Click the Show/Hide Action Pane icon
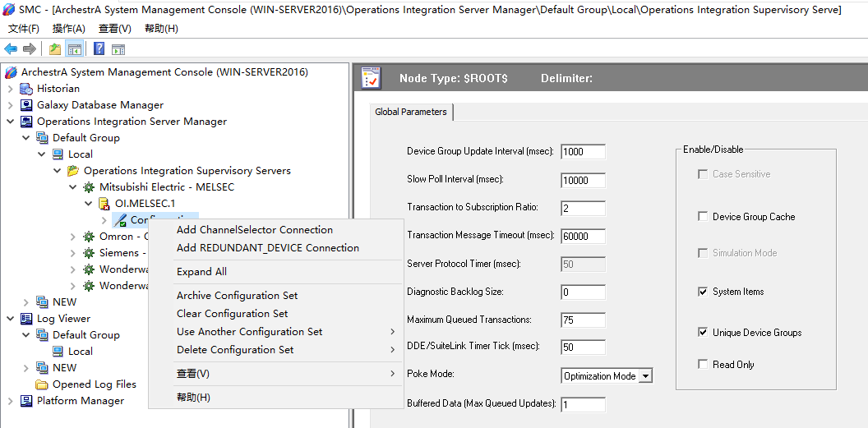 118,49
